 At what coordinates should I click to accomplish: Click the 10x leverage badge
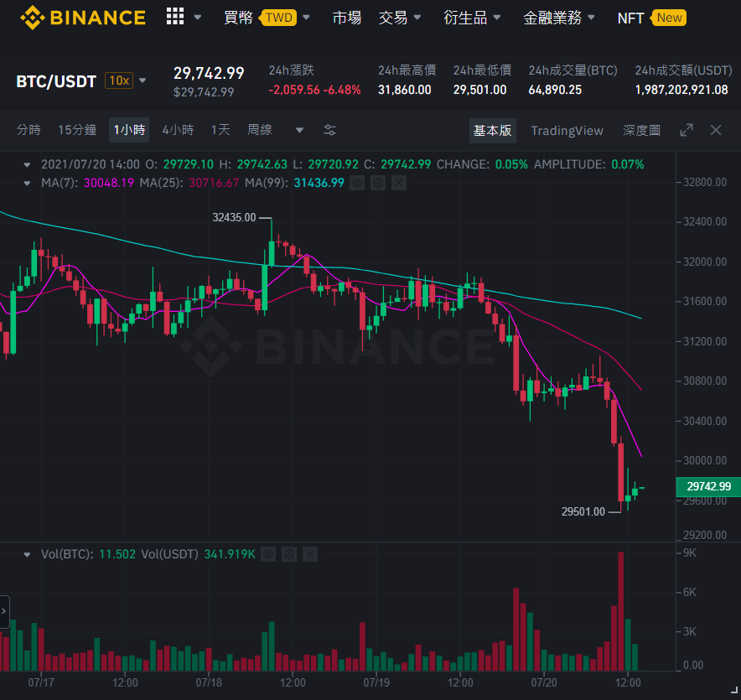coord(119,80)
